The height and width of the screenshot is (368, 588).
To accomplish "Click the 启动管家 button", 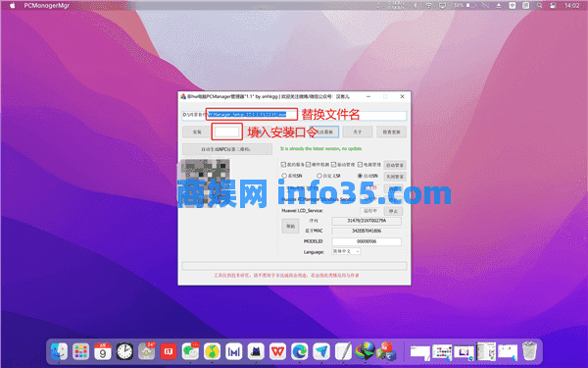I will [x=395, y=165].
